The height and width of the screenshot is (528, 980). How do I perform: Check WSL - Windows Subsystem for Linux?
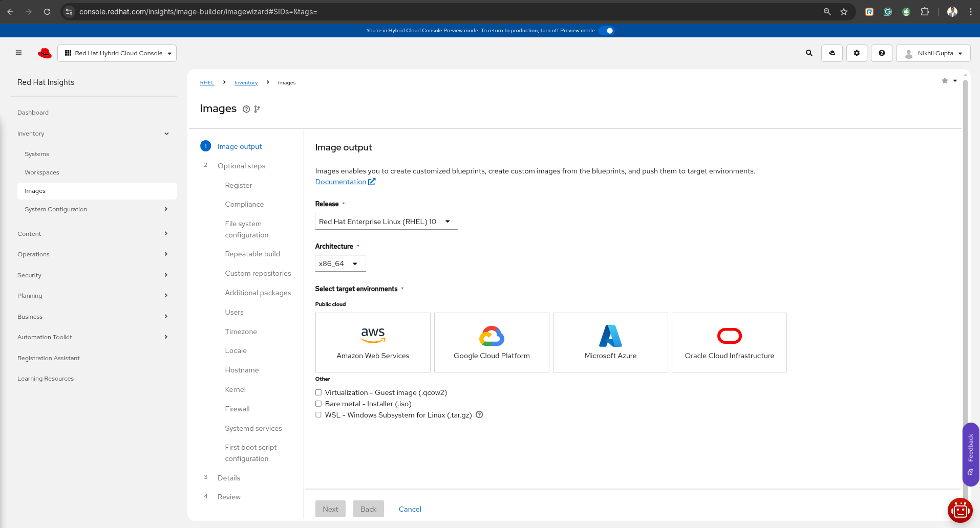(x=318, y=415)
